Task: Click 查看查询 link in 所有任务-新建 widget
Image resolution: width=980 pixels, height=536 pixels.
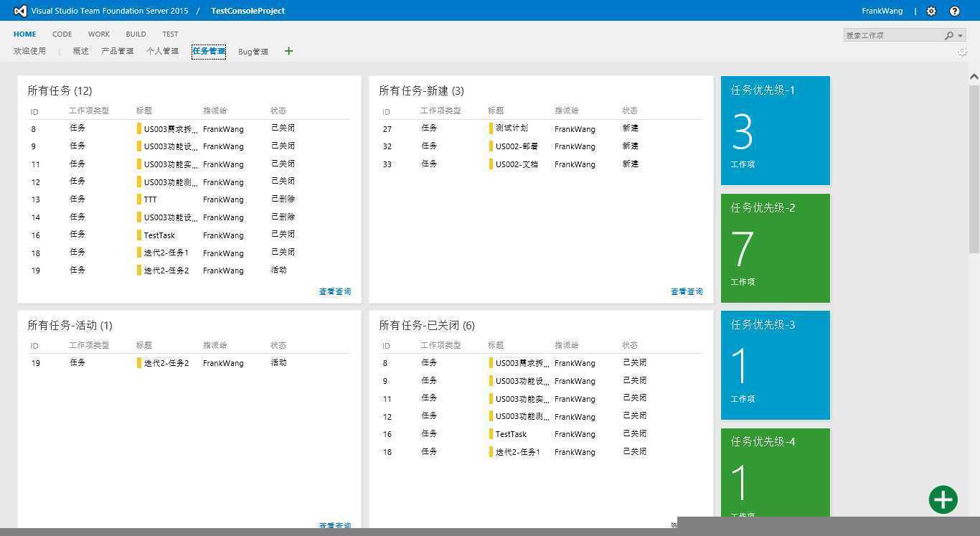Action: point(687,291)
